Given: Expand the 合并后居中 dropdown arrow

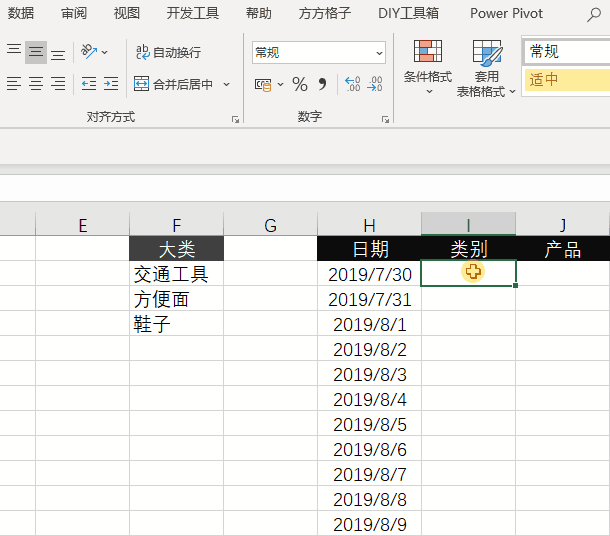Looking at the screenshot, I should 226,84.
